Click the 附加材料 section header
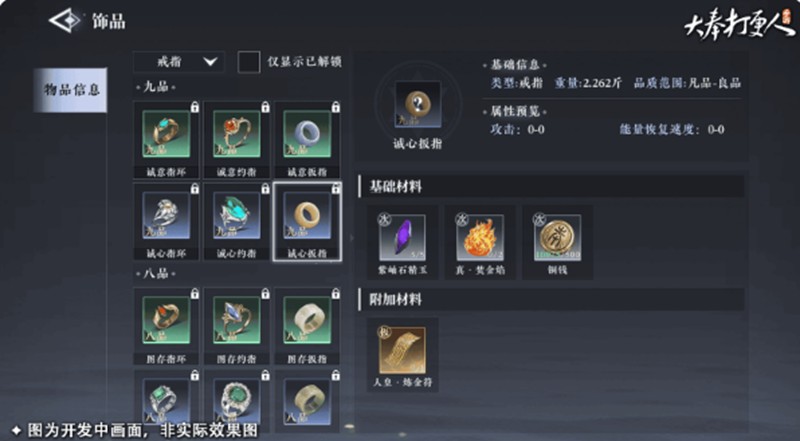The image size is (800, 441). point(551,299)
